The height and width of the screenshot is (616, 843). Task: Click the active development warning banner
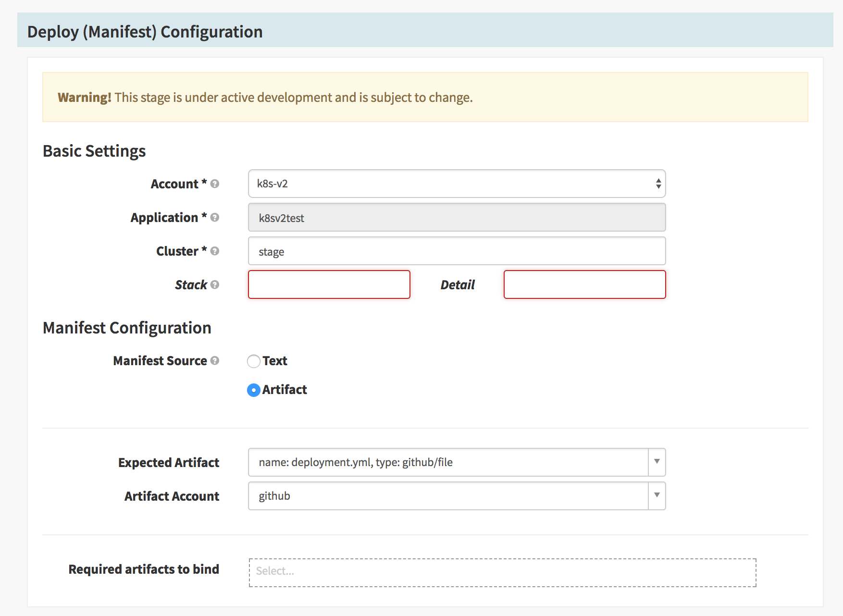point(425,97)
